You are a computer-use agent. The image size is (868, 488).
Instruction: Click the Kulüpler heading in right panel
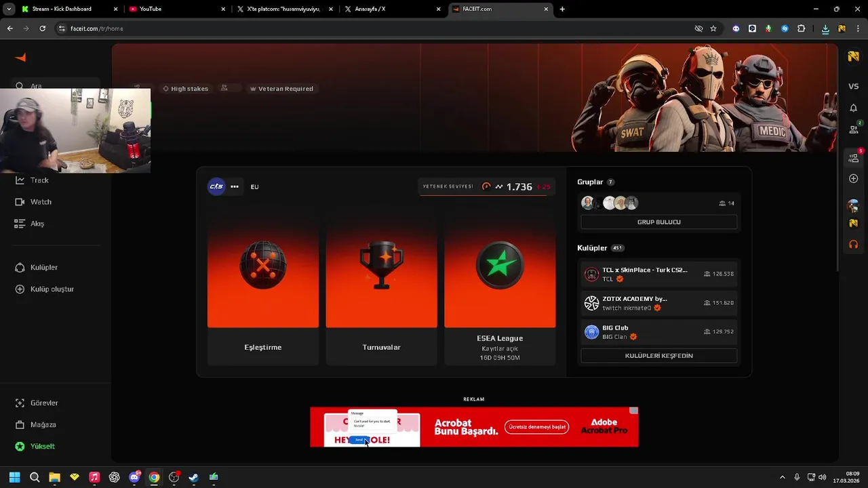pyautogui.click(x=592, y=248)
